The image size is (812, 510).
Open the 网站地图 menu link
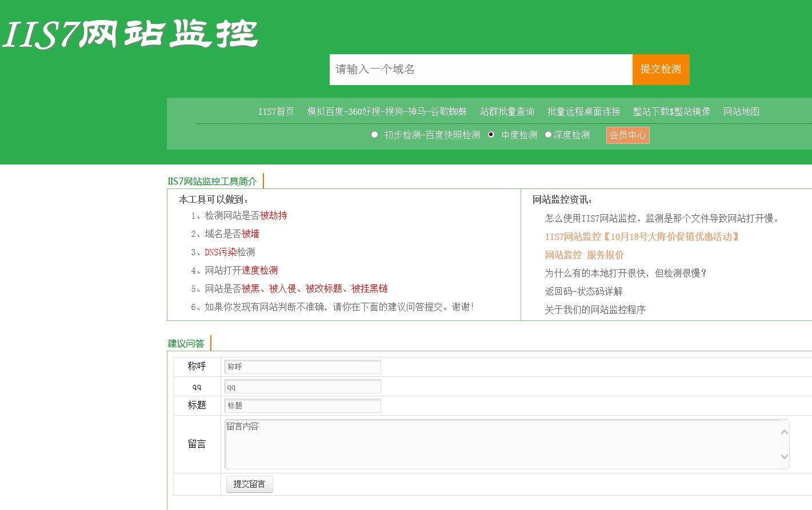coord(741,111)
